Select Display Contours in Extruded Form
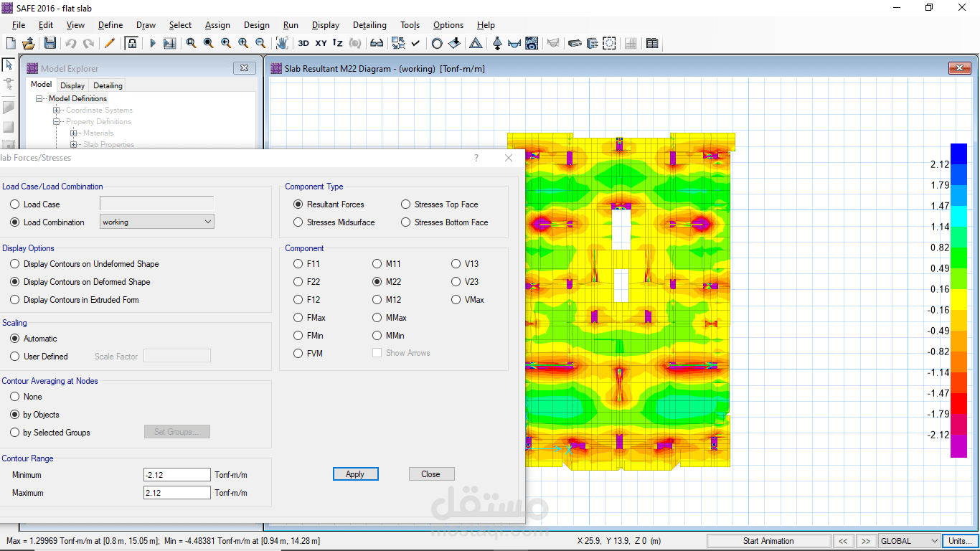Image resolution: width=980 pixels, height=551 pixels. [15, 300]
